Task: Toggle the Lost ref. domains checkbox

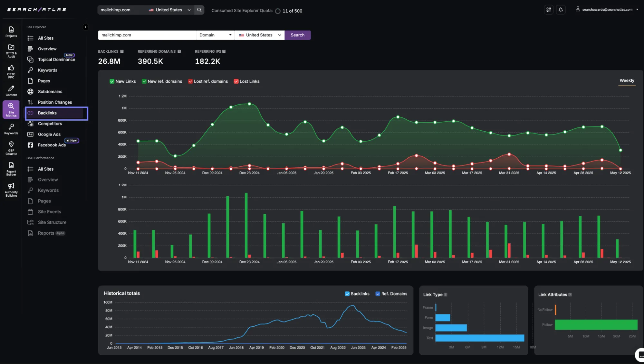Action: point(190,81)
